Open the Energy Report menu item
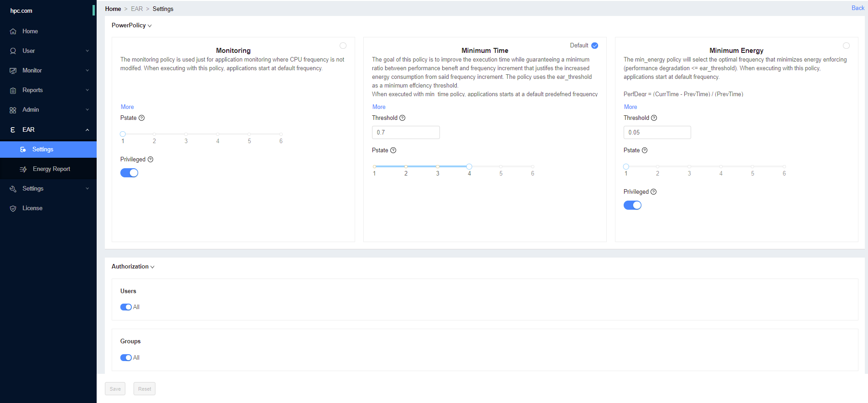Image resolution: width=868 pixels, height=403 pixels. pos(51,169)
